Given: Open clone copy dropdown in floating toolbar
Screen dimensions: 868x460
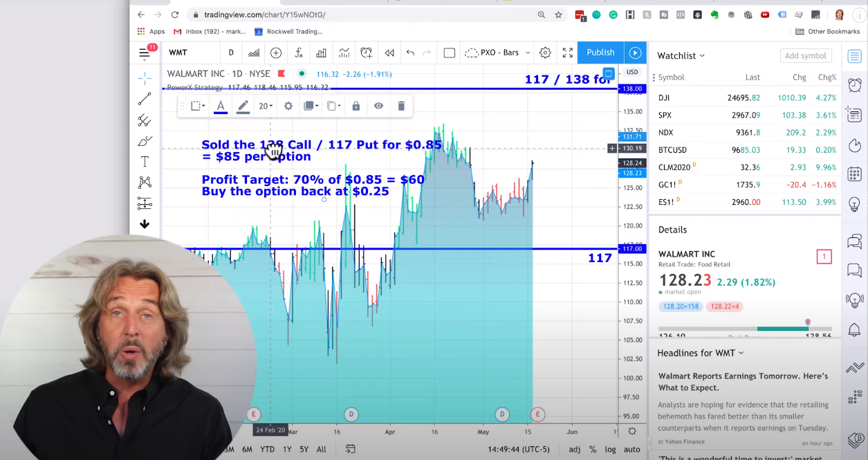Looking at the screenshot, I should tap(334, 106).
